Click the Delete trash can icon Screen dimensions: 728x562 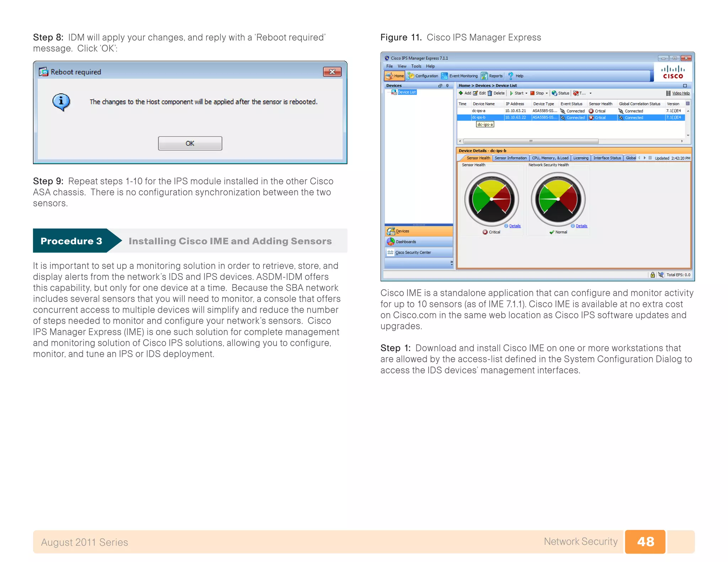click(490, 93)
